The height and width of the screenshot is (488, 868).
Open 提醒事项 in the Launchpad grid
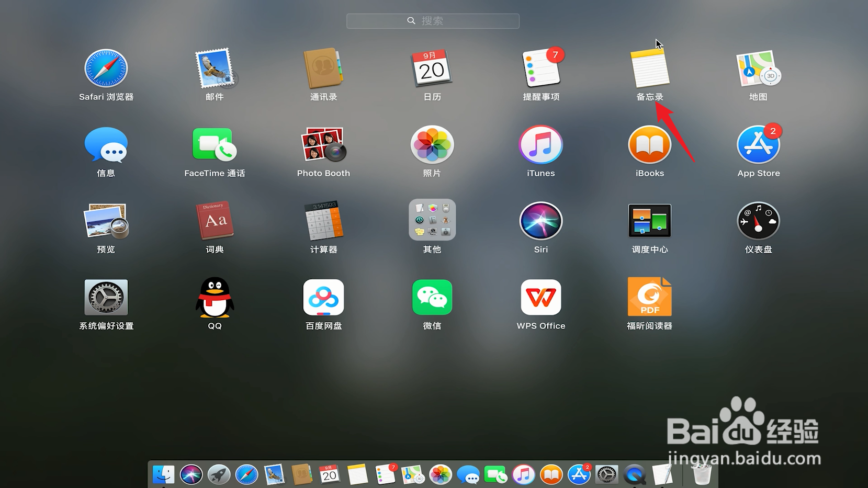click(541, 69)
